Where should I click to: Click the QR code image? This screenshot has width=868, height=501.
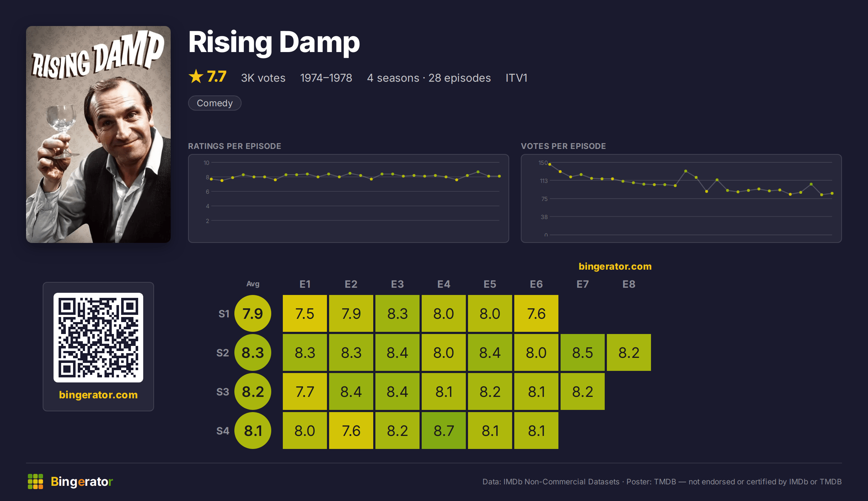98,338
